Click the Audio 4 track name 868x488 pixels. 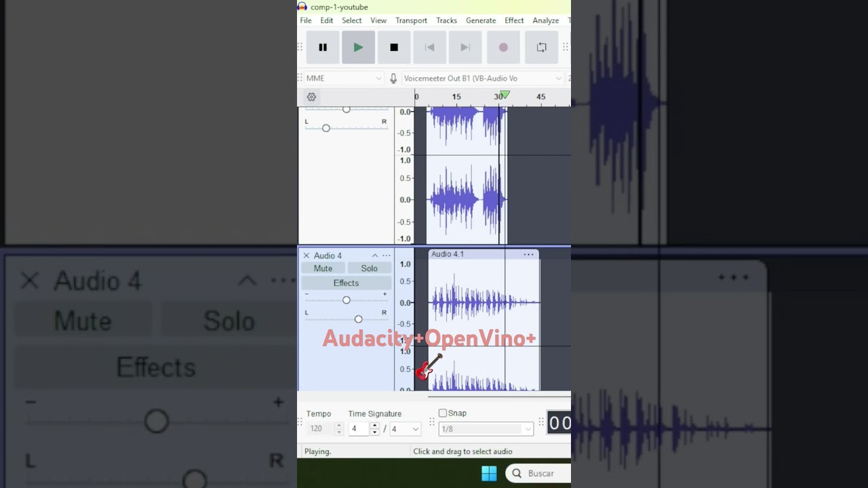pos(328,256)
